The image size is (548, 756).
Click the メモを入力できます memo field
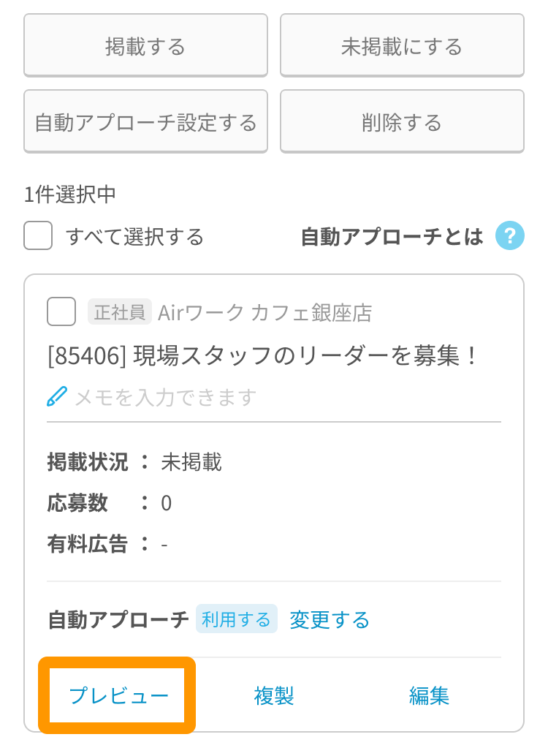[165, 397]
